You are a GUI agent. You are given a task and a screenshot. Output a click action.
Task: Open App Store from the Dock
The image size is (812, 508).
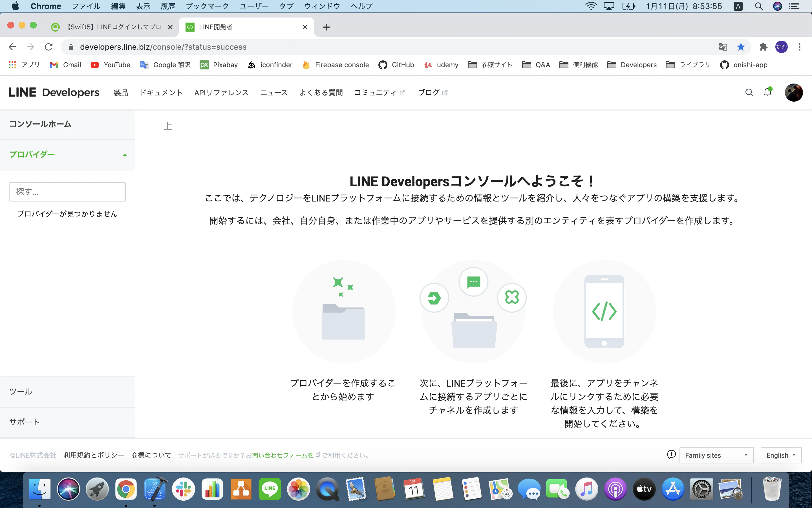[673, 489]
